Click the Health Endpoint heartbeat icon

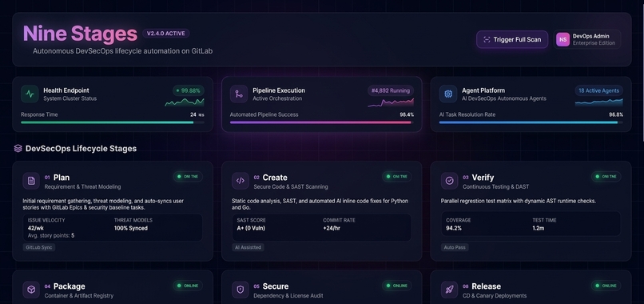pyautogui.click(x=30, y=94)
